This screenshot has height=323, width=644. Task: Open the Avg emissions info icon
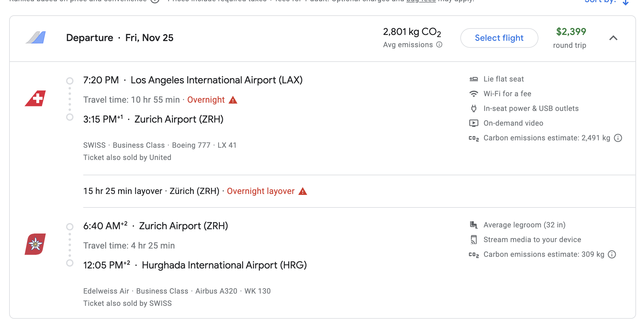(x=439, y=45)
